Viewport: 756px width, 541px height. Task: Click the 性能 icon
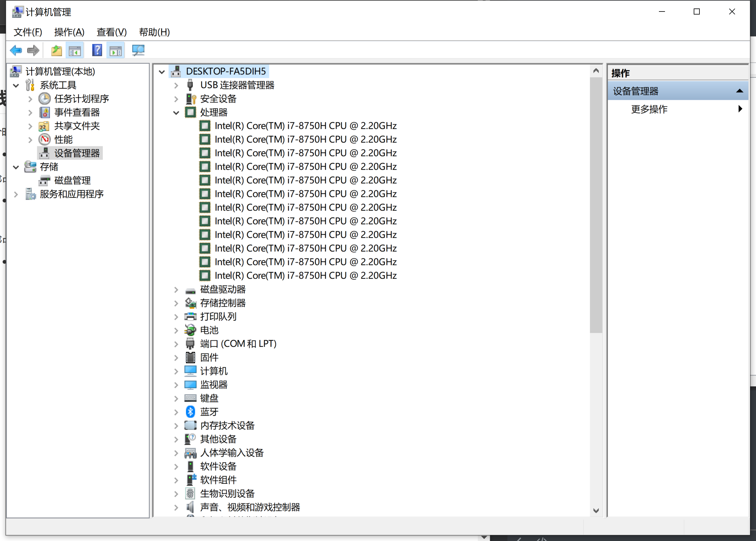[x=45, y=139]
